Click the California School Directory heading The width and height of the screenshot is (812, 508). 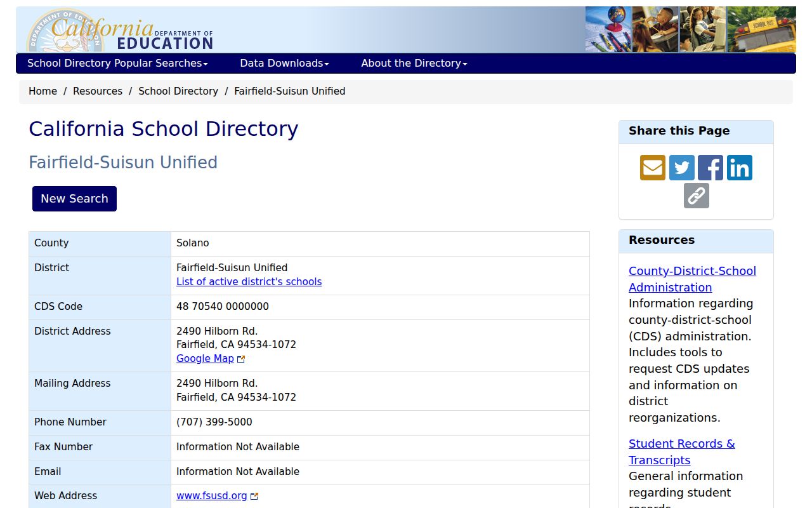pyautogui.click(x=164, y=129)
